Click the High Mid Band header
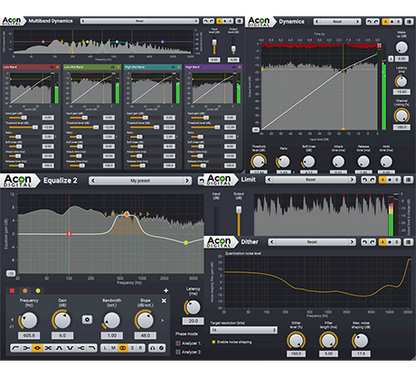 (153, 67)
